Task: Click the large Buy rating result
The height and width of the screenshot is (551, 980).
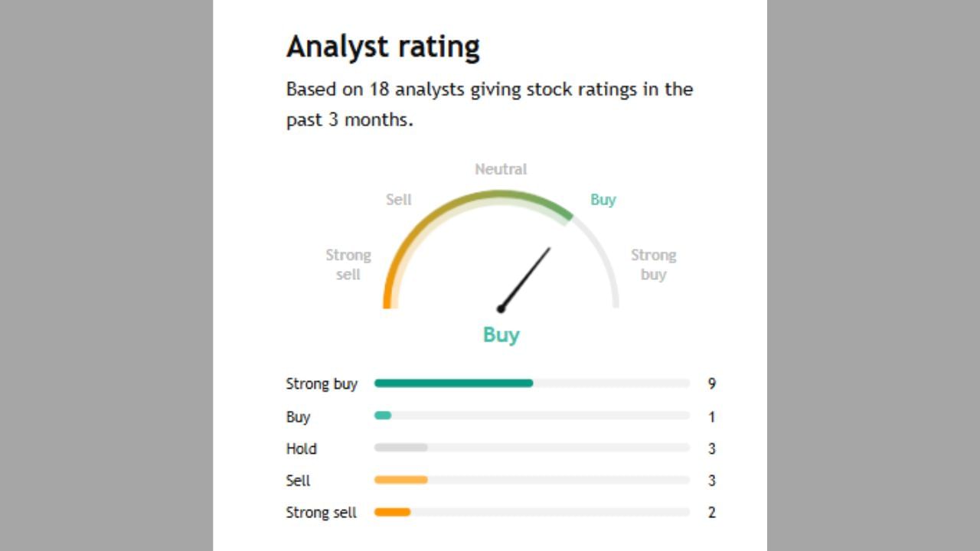Action: 501,335
